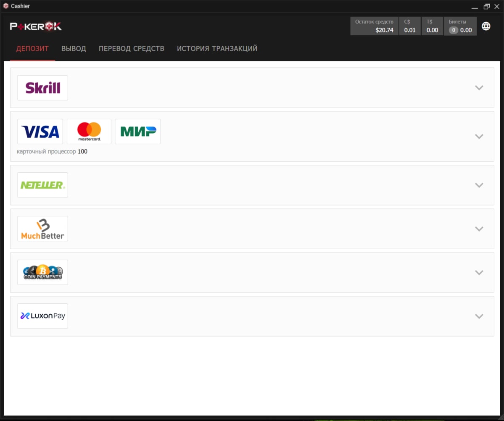504x421 pixels.
Task: Click the PokerOK logo
Action: (x=36, y=26)
